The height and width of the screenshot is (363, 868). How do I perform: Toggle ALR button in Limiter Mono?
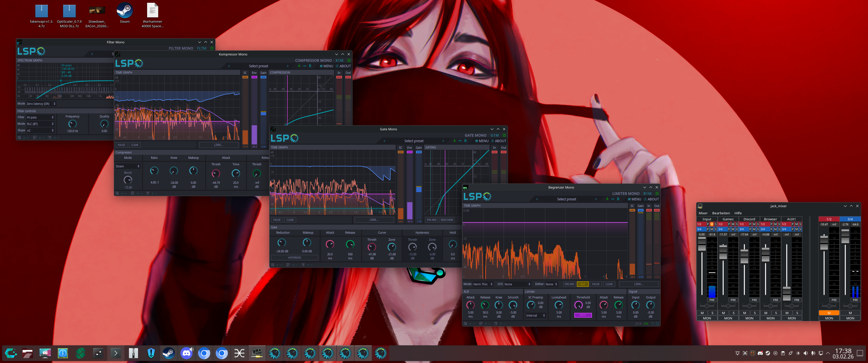coord(583,284)
